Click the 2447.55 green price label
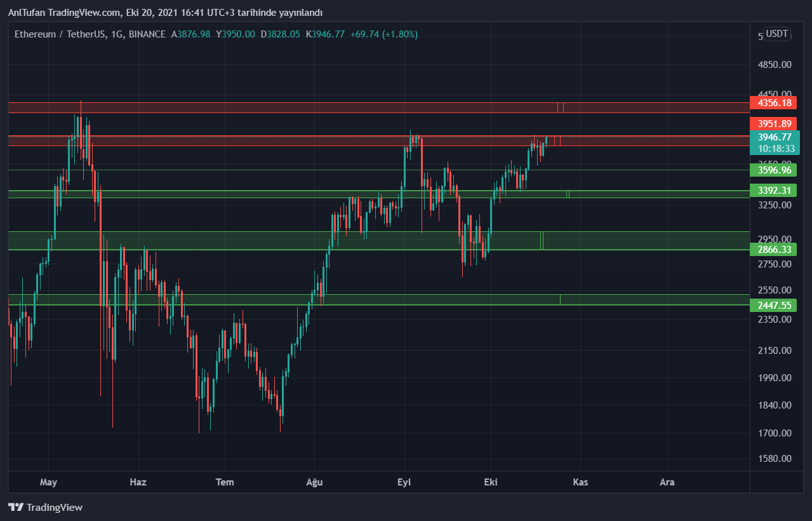Viewport: 812px width, 521px height. (773, 305)
